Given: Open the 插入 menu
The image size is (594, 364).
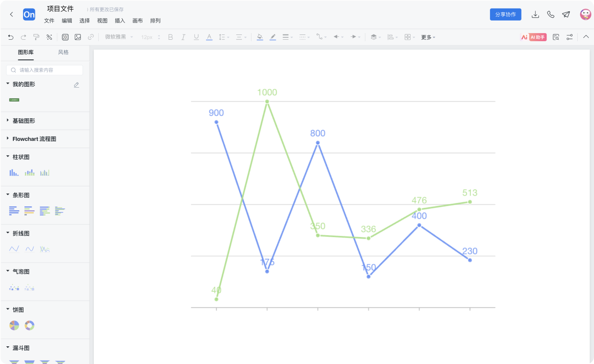Looking at the screenshot, I should [x=120, y=21].
